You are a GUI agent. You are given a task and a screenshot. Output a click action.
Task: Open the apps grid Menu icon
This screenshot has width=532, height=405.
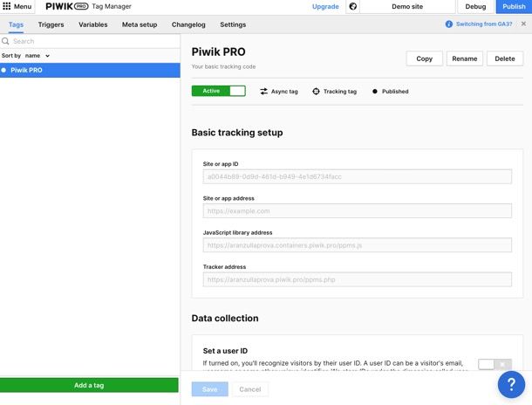(7, 6)
